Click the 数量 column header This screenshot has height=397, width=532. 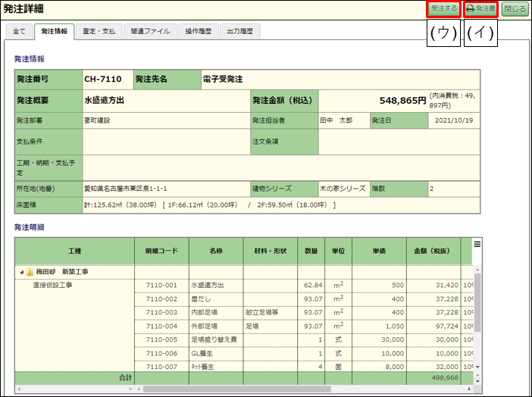[311, 251]
